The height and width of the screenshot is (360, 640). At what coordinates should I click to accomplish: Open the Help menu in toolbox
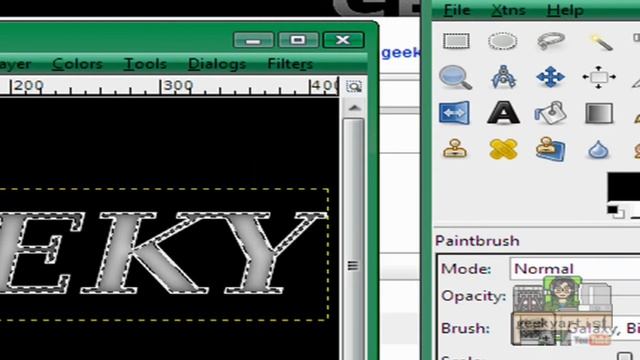click(565, 10)
